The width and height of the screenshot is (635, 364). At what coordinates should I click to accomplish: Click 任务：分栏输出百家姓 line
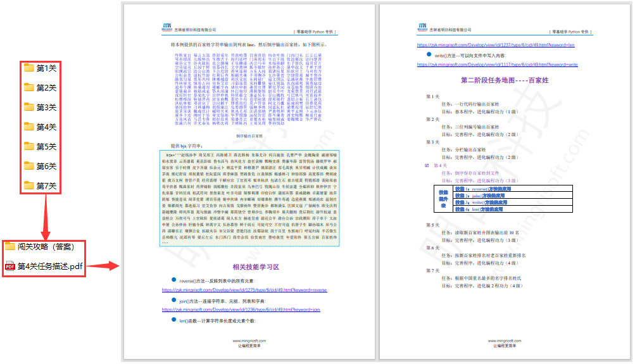[463, 150]
